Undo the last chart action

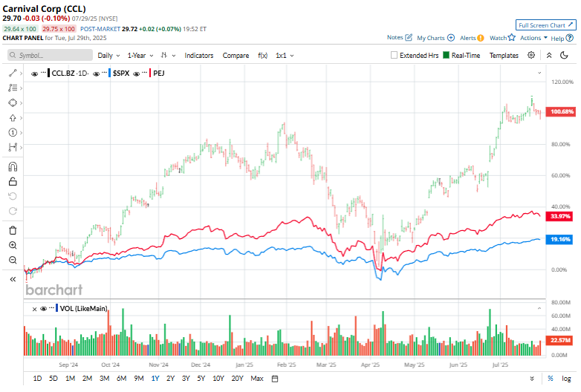(13, 196)
